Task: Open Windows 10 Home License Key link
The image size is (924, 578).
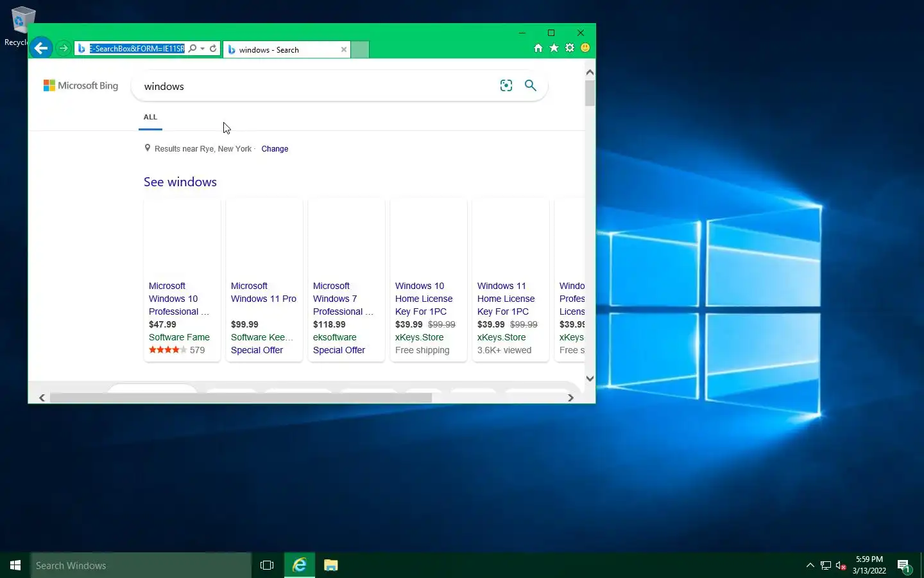Action: [424, 299]
